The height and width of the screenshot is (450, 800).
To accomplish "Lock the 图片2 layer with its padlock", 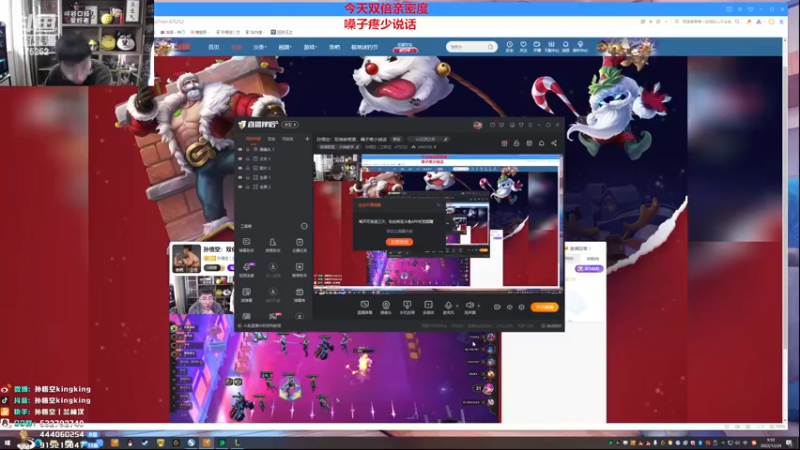I will (x=248, y=168).
